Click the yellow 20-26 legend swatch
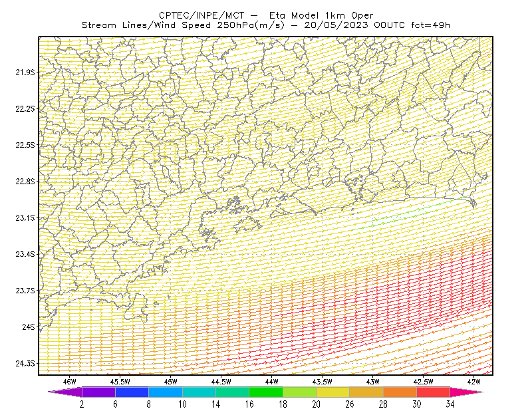 (333, 392)
